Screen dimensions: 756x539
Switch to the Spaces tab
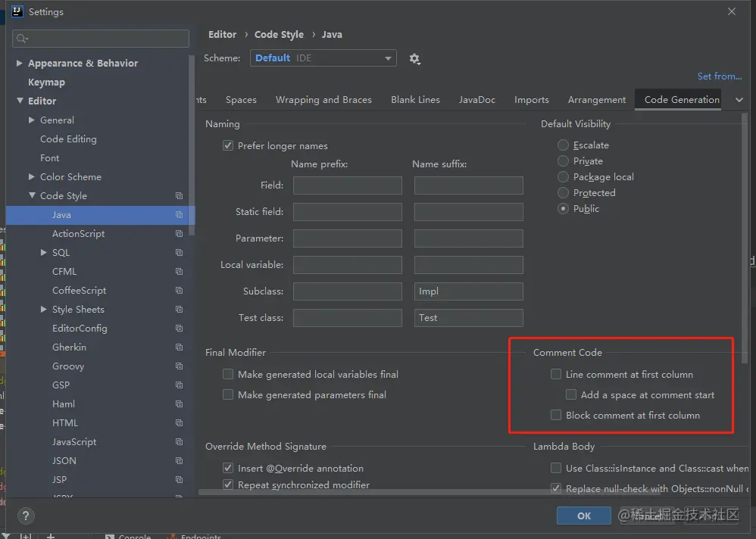point(241,100)
